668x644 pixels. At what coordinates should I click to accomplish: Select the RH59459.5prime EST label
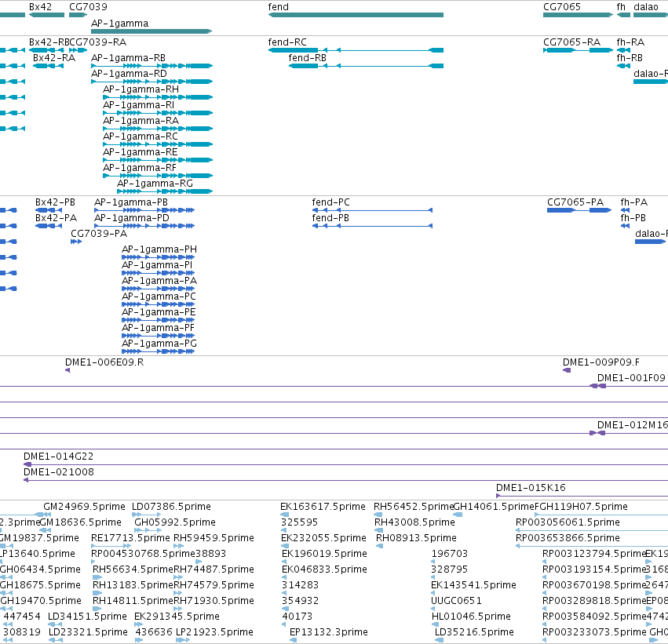point(214,538)
